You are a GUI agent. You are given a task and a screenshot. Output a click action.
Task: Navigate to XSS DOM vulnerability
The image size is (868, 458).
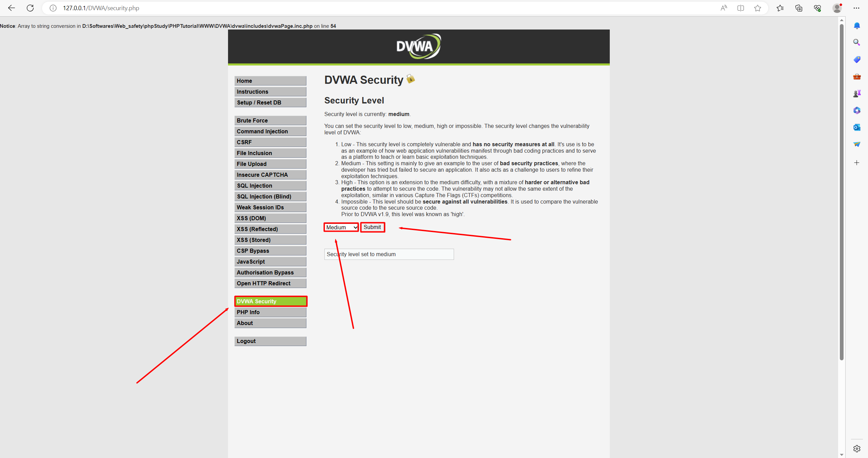(270, 218)
